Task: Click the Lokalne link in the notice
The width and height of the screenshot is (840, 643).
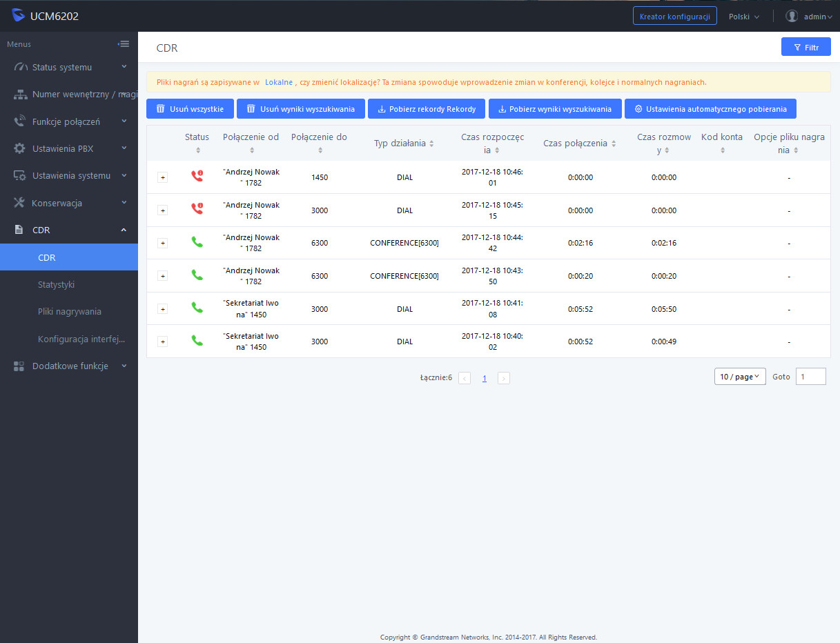Action: (279, 81)
